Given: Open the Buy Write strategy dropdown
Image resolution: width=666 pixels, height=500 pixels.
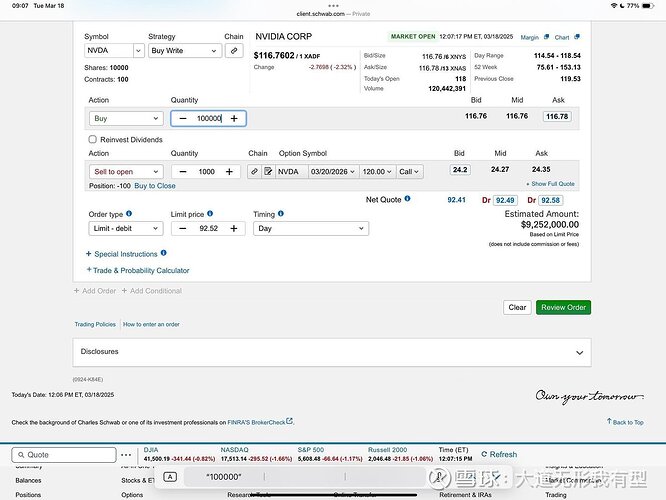Looking at the screenshot, I should pyautogui.click(x=185, y=51).
